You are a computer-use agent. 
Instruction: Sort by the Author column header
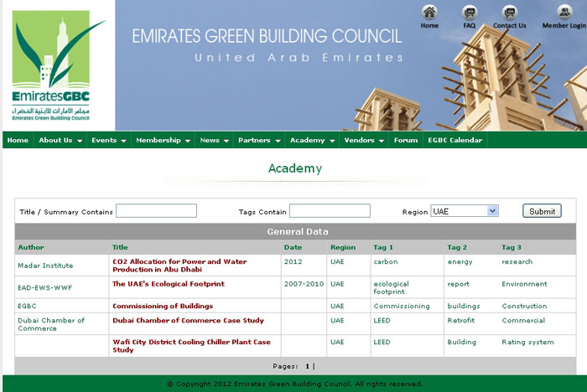31,247
